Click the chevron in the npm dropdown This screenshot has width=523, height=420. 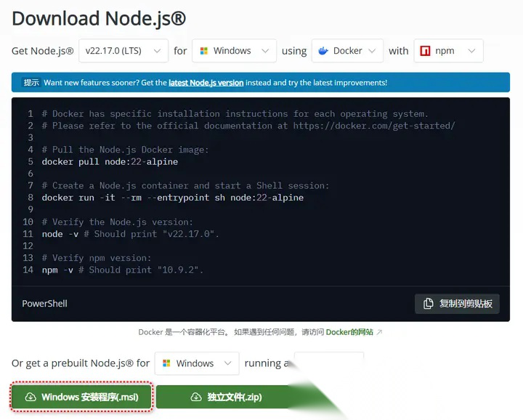pyautogui.click(x=471, y=51)
